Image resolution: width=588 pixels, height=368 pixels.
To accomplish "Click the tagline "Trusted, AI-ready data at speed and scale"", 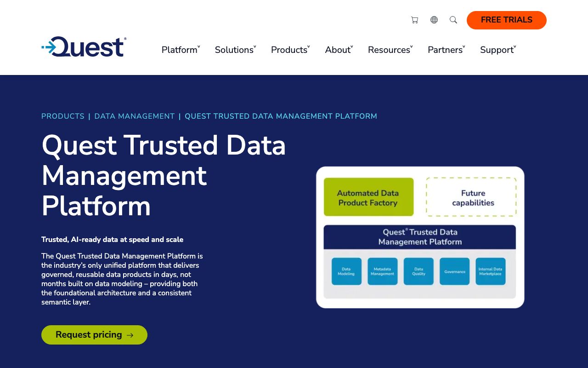I will pyautogui.click(x=113, y=240).
